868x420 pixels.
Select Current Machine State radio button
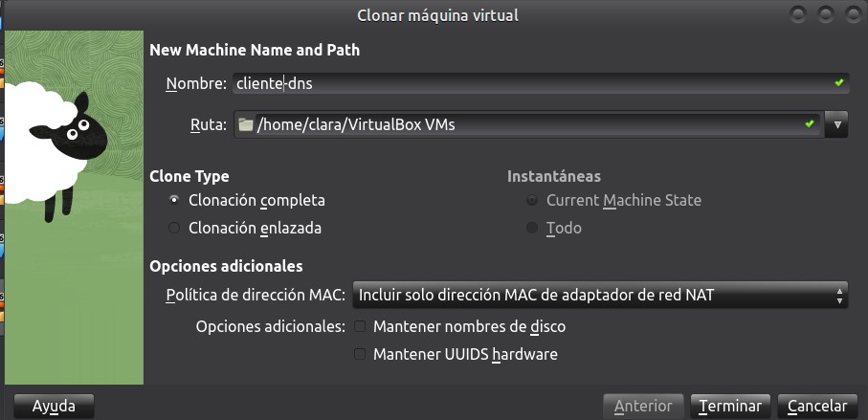click(x=531, y=200)
